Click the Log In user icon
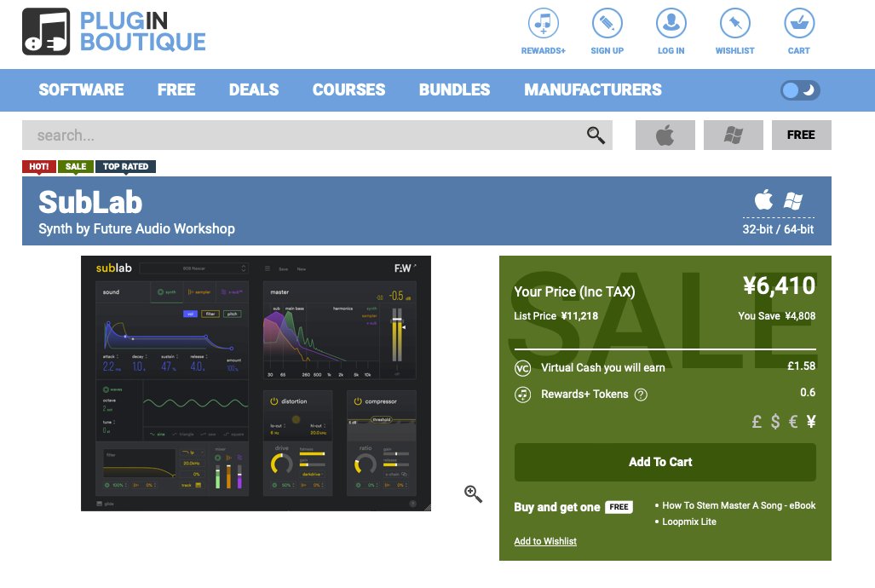The image size is (875, 588). [x=671, y=23]
